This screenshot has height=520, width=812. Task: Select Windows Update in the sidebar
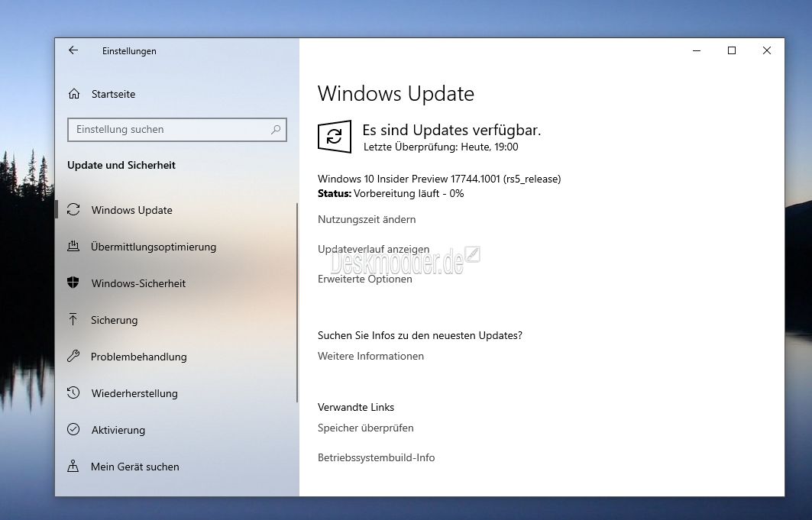(132, 210)
